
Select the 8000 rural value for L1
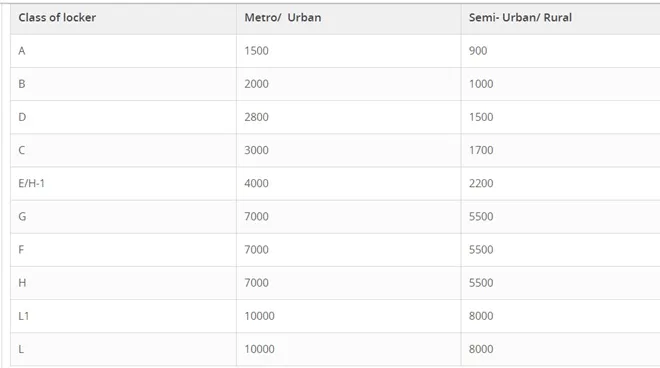(x=481, y=316)
